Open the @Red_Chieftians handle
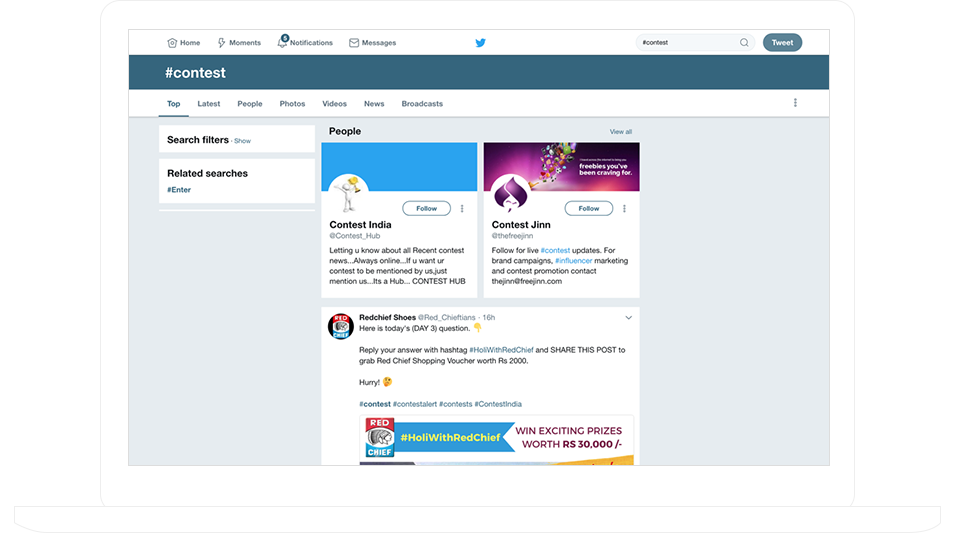 (x=446, y=317)
